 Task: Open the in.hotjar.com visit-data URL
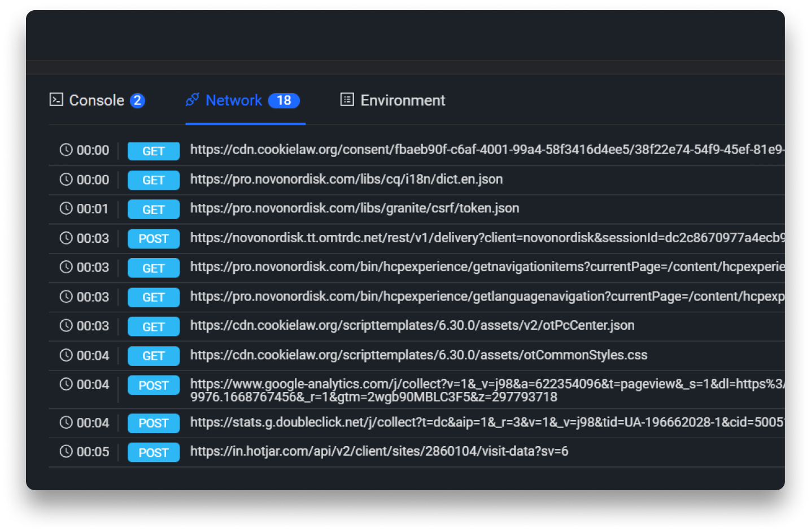379,451
